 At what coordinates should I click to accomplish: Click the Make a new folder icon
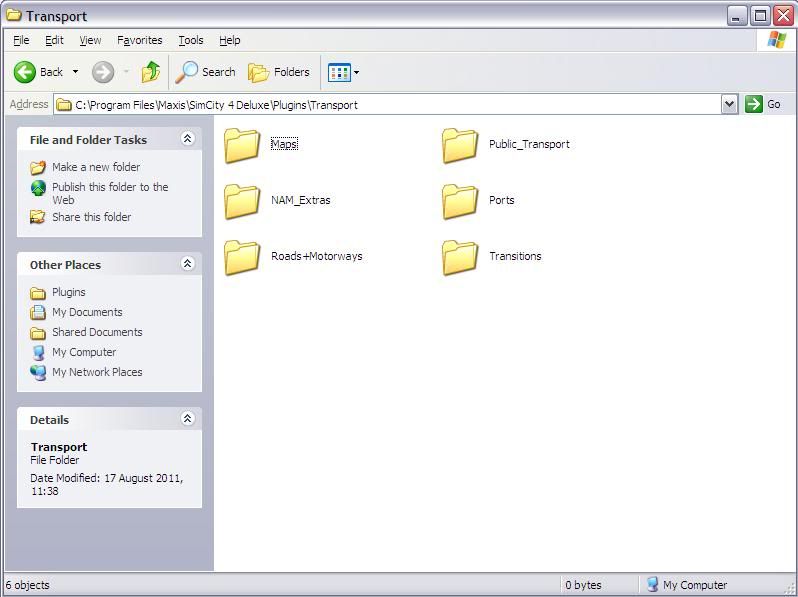coord(38,167)
